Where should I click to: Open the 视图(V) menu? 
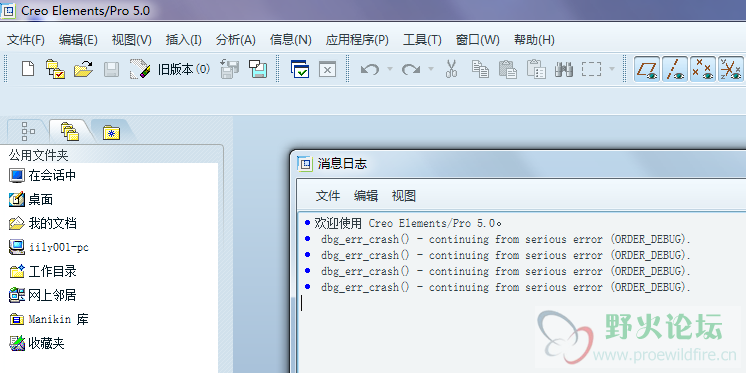pos(131,40)
